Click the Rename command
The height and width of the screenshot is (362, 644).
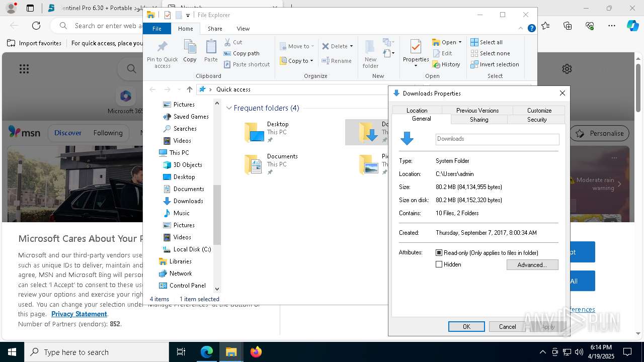[x=337, y=61]
